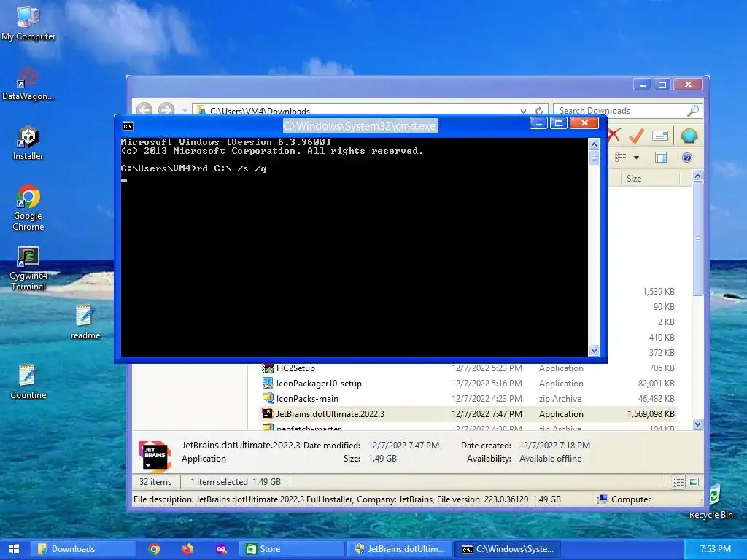Image resolution: width=747 pixels, height=560 pixels.
Task: Click the 1,569,098 KB size cell
Action: click(651, 414)
